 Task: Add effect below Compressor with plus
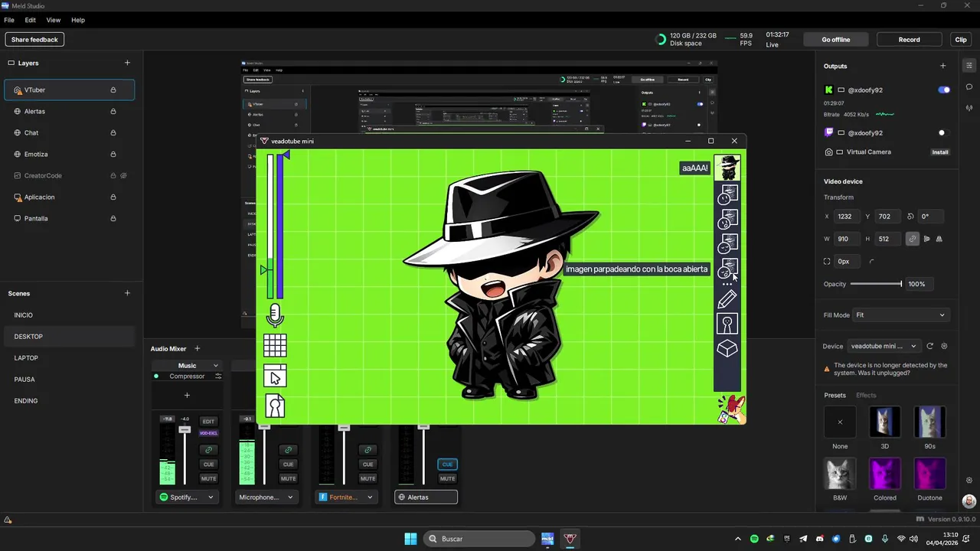pos(187,396)
